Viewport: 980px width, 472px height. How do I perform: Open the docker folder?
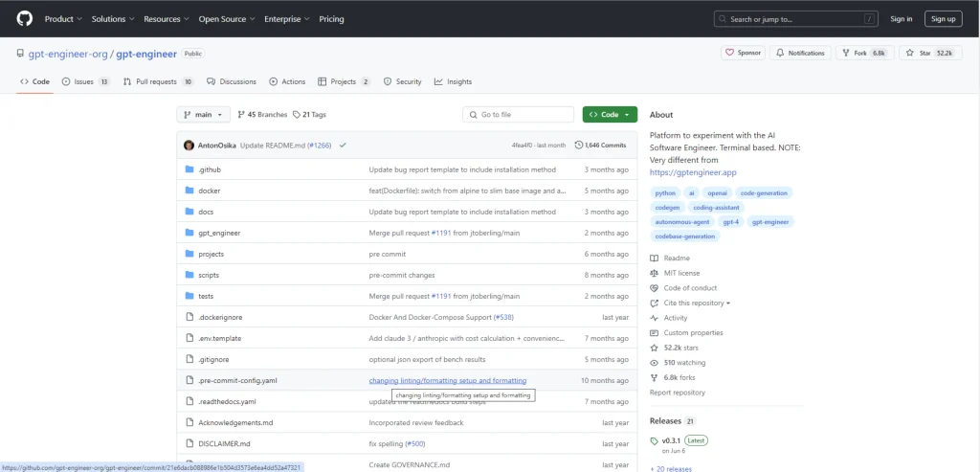[x=209, y=191]
